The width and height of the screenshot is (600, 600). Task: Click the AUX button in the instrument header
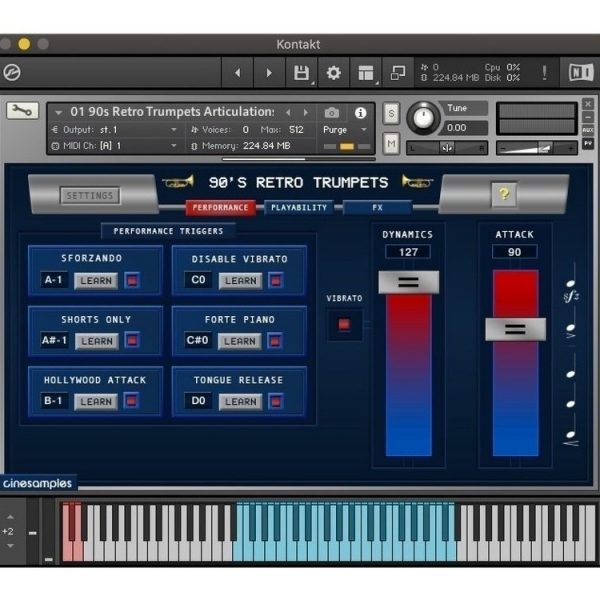click(588, 130)
